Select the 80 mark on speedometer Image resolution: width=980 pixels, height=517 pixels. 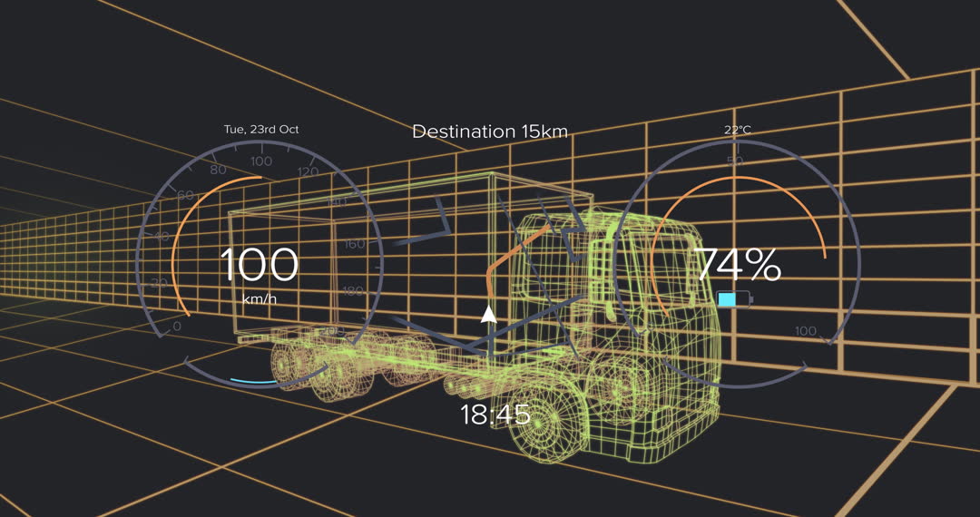(x=218, y=170)
